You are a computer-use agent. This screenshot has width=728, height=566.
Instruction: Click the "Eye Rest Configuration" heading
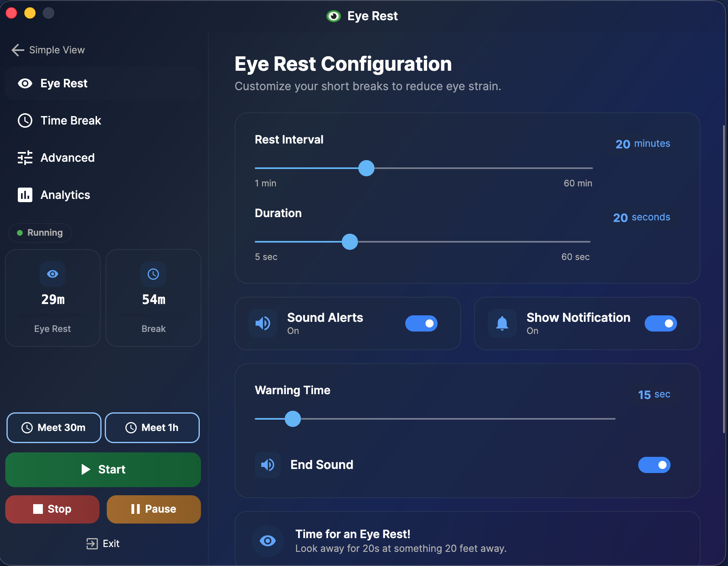coord(343,64)
